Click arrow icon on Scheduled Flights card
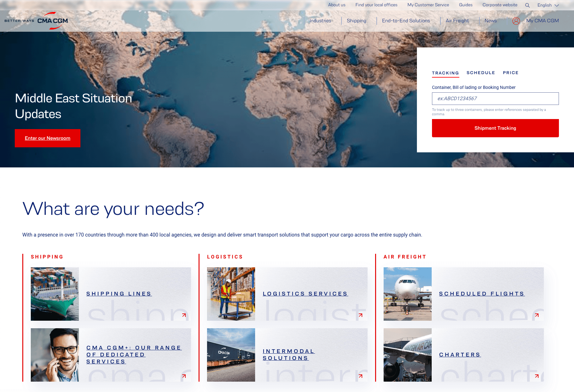 click(537, 315)
